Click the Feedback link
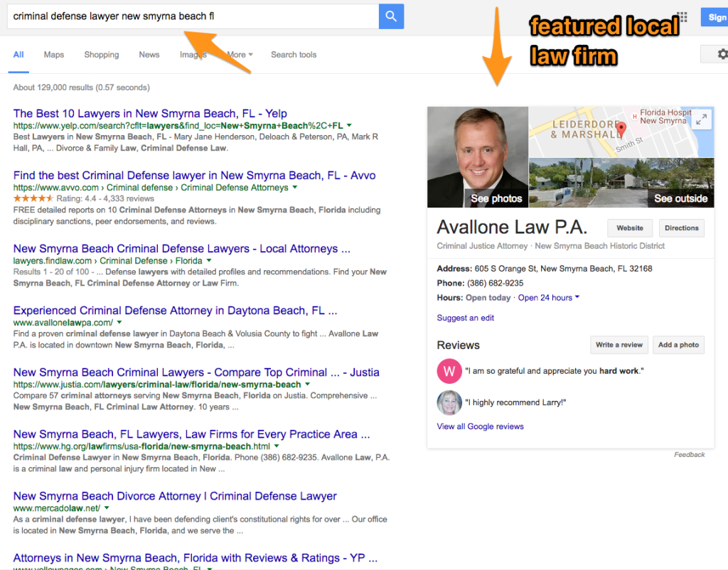This screenshot has height=570, width=728. tap(689, 454)
